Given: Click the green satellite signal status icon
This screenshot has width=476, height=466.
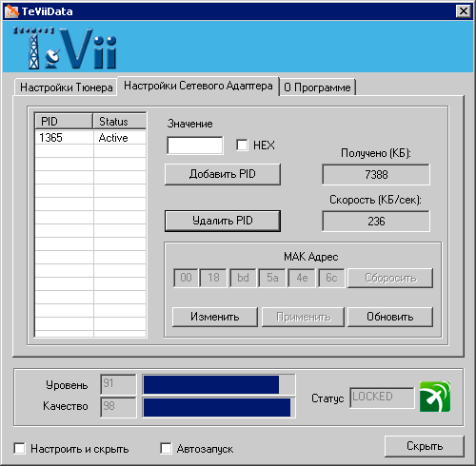Looking at the screenshot, I should click(435, 397).
